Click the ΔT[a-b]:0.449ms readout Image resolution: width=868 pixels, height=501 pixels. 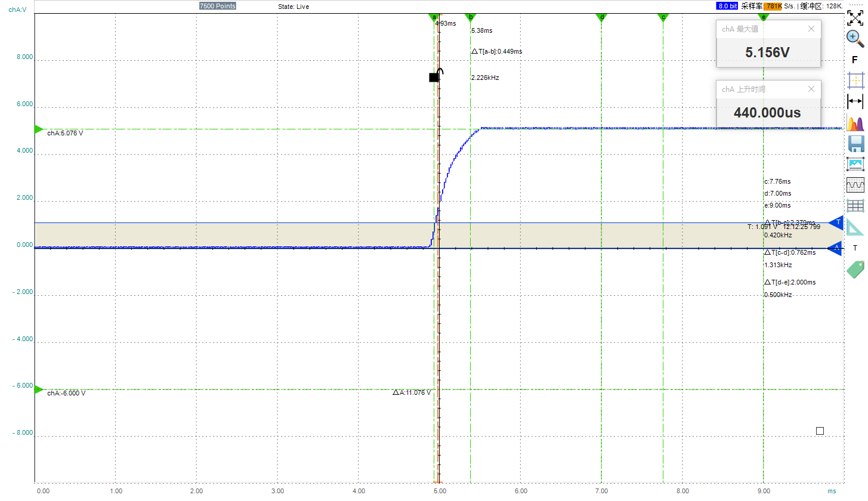[x=496, y=51]
